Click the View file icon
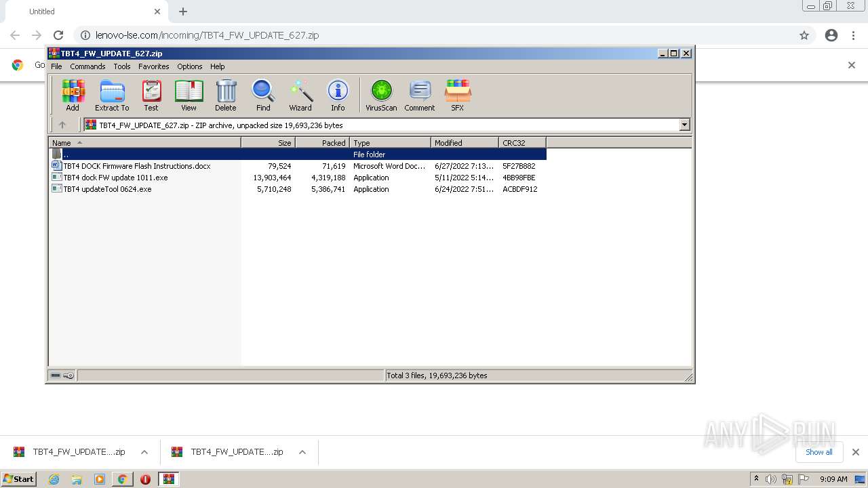This screenshot has height=488, width=868. (189, 95)
